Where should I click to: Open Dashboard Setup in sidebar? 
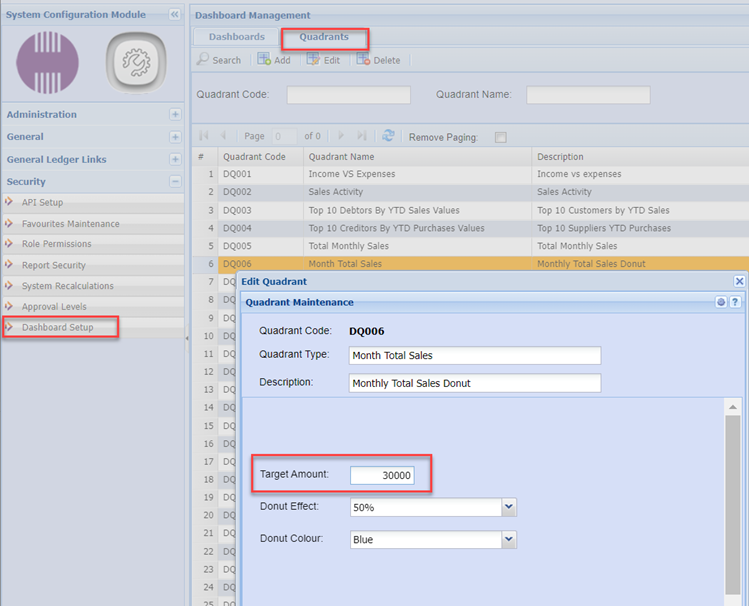pos(57,328)
